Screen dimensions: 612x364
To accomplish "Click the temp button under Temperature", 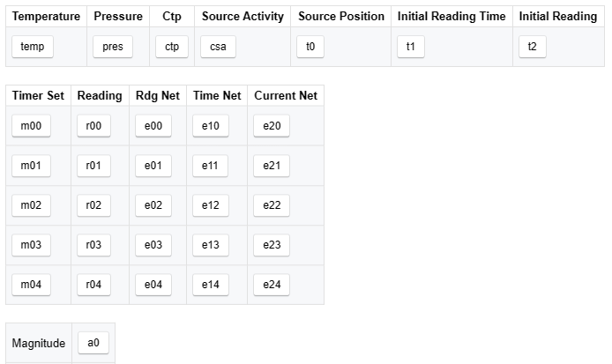I will pyautogui.click(x=33, y=48).
